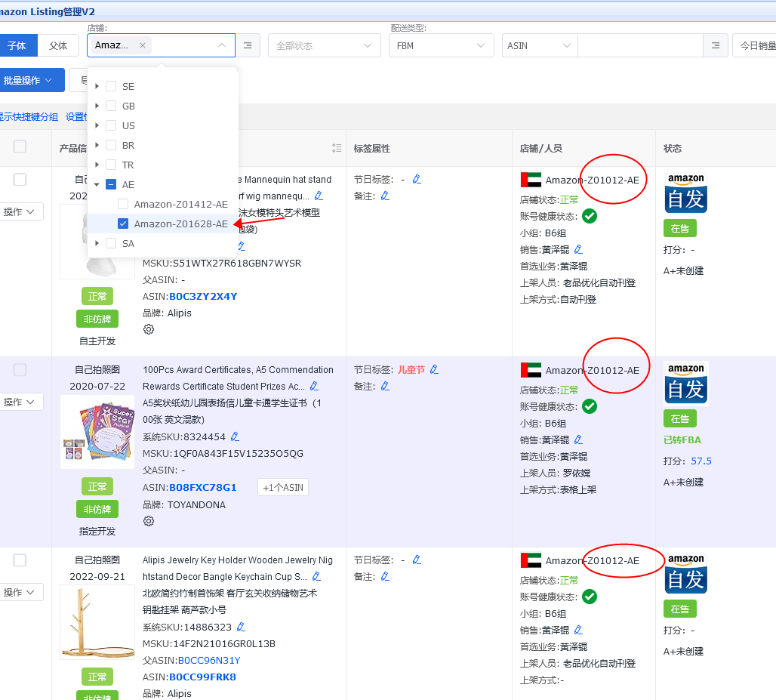Switch to the 子体 tab
776x700 pixels.
tap(18, 45)
